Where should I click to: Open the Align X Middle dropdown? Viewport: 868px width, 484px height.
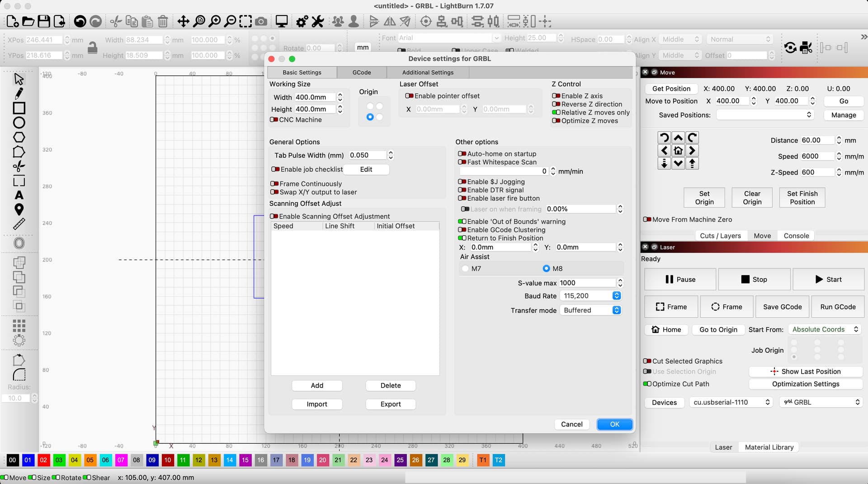point(680,39)
